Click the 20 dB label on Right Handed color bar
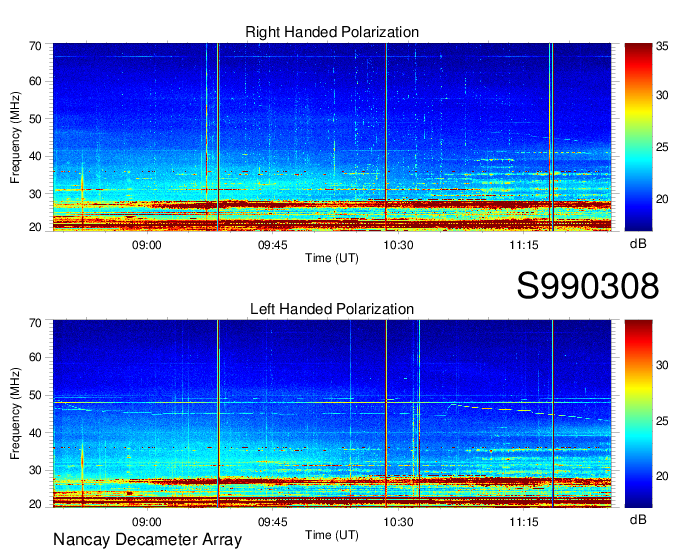680x552 pixels. tap(662, 199)
